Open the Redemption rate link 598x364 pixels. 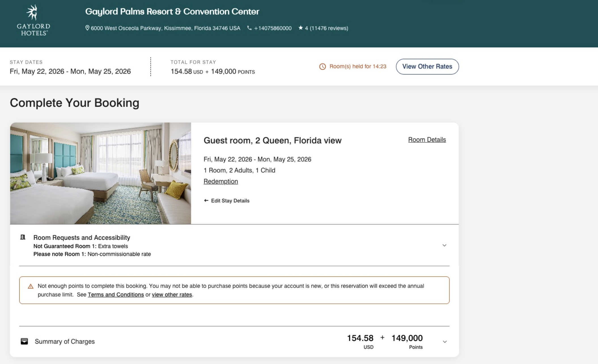(x=221, y=181)
